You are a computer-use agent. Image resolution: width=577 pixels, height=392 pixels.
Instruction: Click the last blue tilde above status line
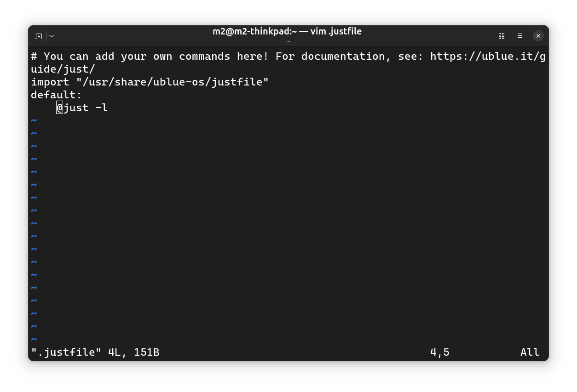[34, 340]
